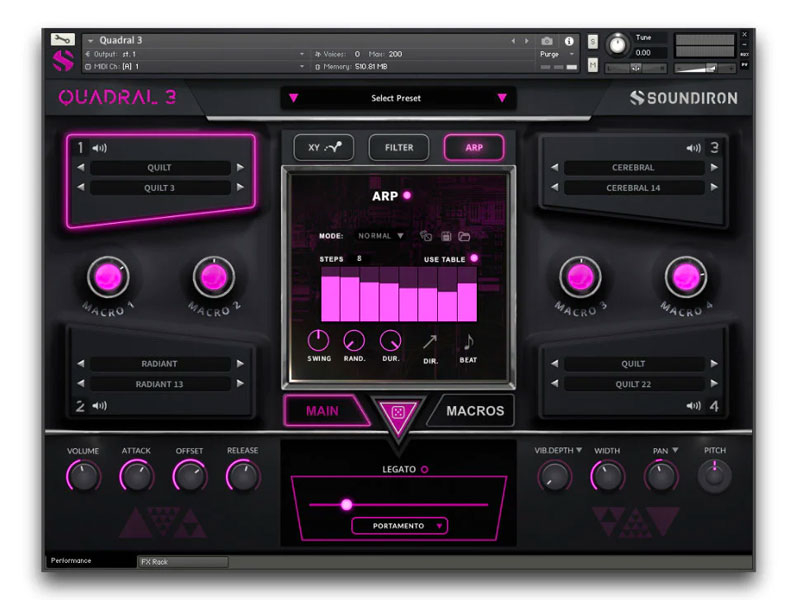
Task: Click the ARP load folder icon
Action: pyautogui.click(x=464, y=236)
